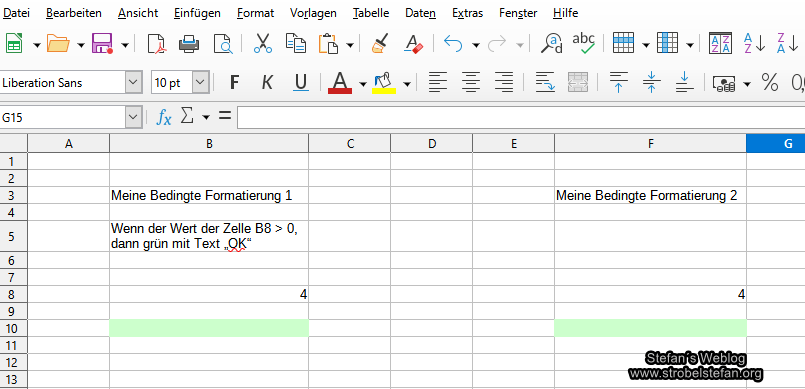Viewport: 805px width, 389px height.
Task: Format as Percent
Action: coord(770,82)
